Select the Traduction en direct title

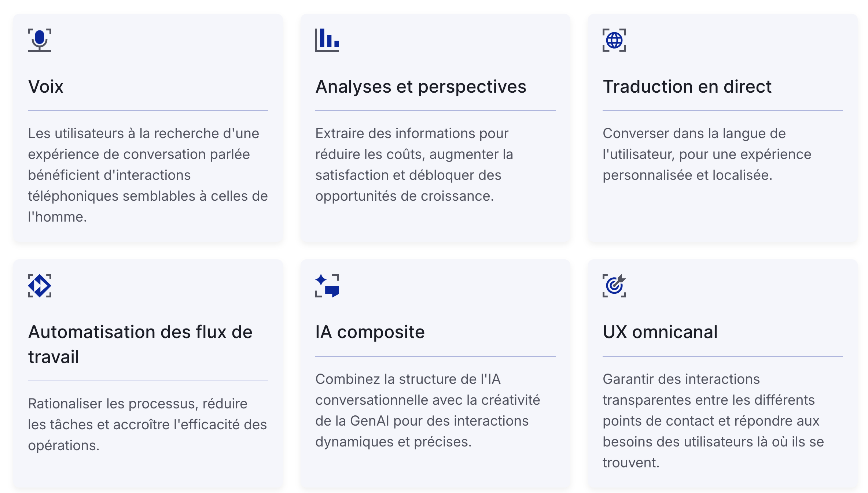tap(687, 87)
